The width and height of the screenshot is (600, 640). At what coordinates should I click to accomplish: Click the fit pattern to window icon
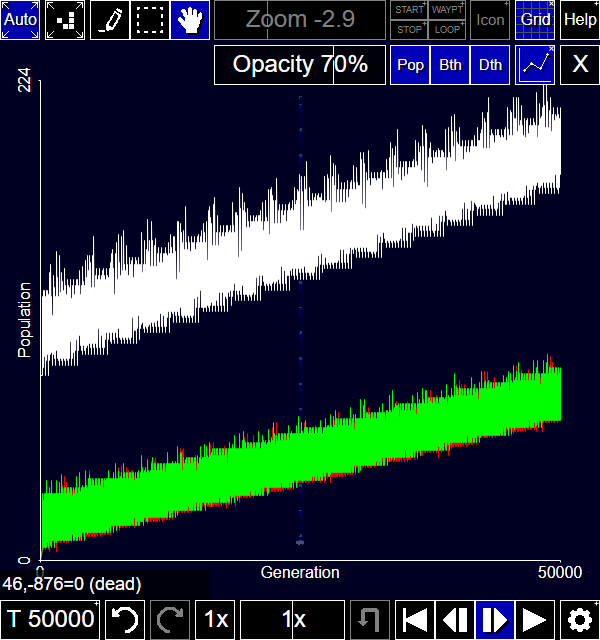pyautogui.click(x=65, y=20)
